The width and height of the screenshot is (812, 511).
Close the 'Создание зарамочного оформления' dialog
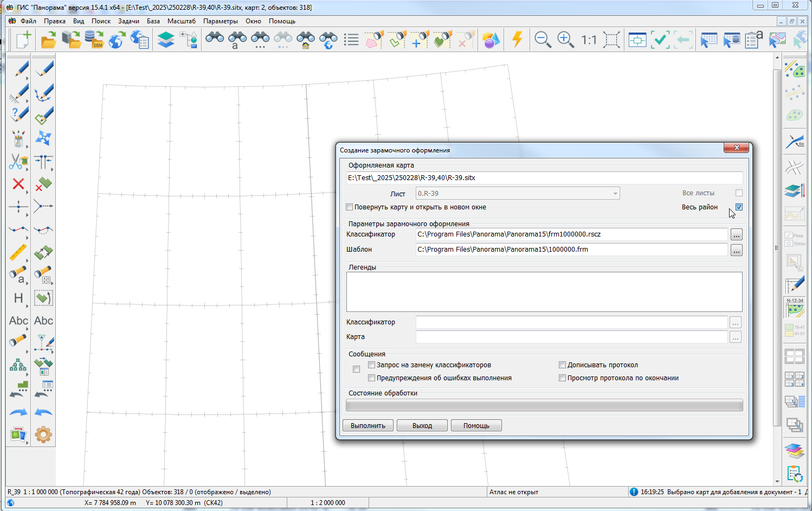coord(736,148)
